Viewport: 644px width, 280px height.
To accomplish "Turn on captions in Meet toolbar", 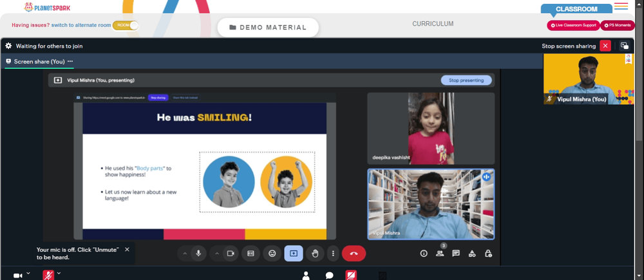I will pyautogui.click(x=251, y=254).
